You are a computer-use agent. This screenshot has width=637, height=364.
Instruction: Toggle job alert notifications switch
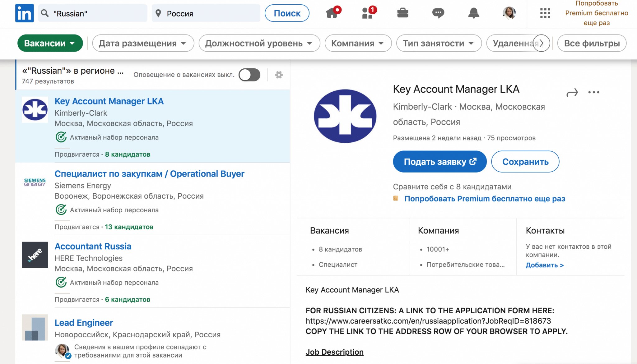point(249,75)
